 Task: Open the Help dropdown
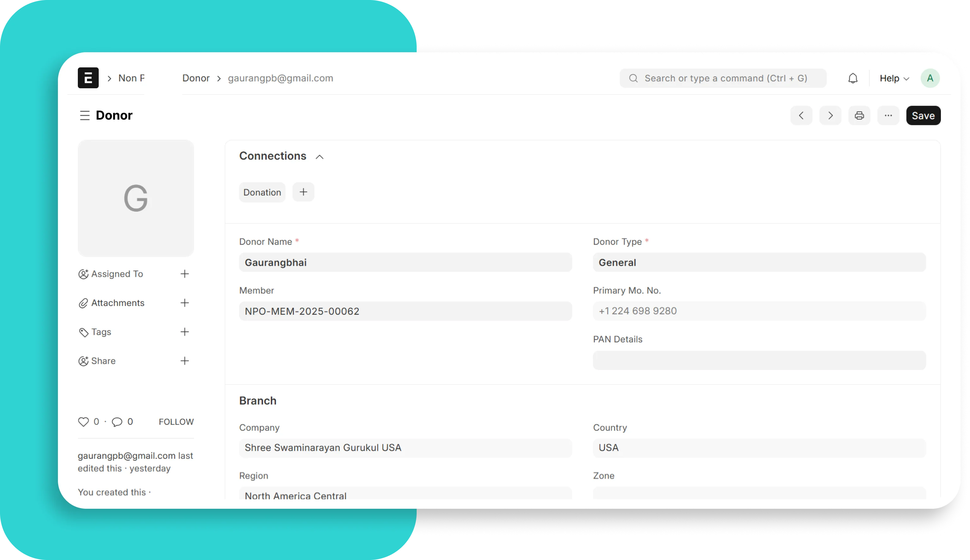(x=894, y=78)
